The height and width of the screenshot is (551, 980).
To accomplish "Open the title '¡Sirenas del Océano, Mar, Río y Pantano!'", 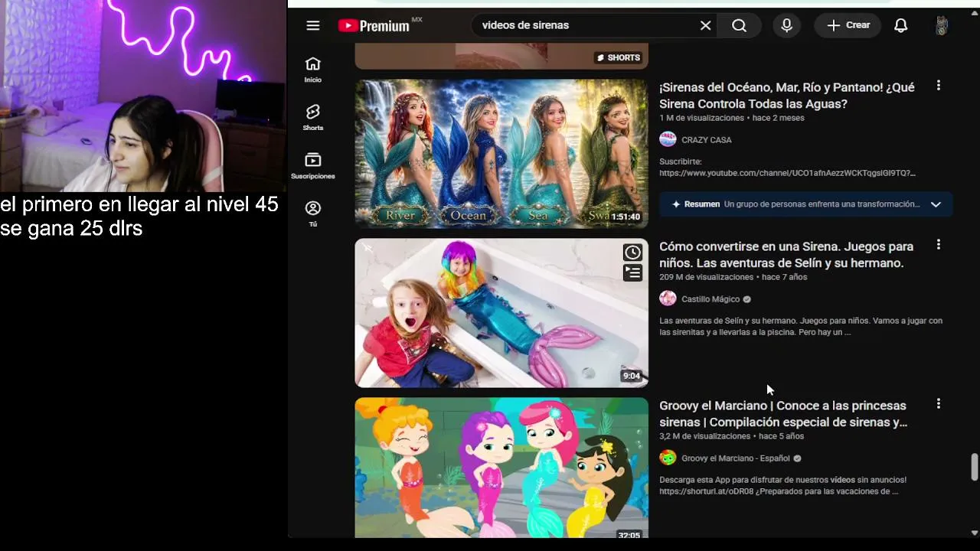I will (x=787, y=96).
